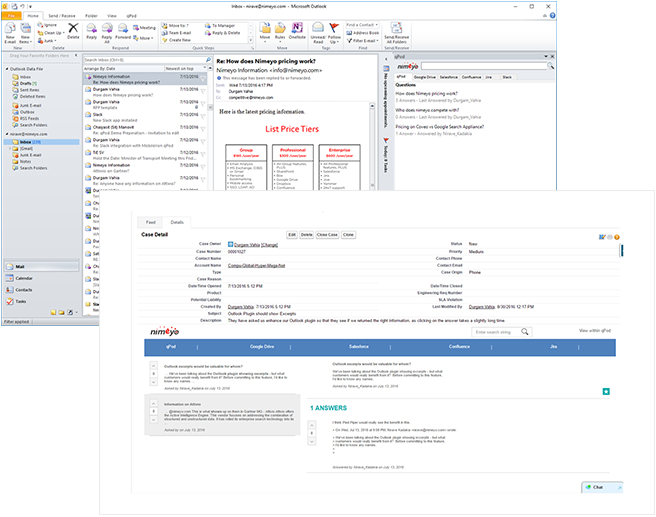Select Drafts folder under Outlook Data File
The image size is (656, 517).
(x=26, y=84)
